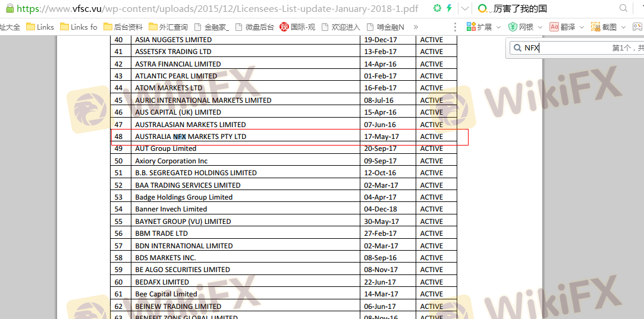This screenshot has height=319, width=644.
Task: Open the 网银 online banking icon
Action: tap(513, 27)
